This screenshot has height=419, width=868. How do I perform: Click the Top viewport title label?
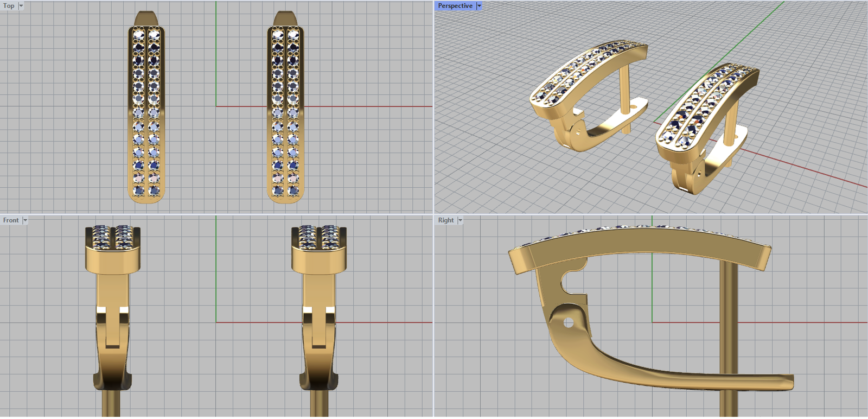point(9,6)
